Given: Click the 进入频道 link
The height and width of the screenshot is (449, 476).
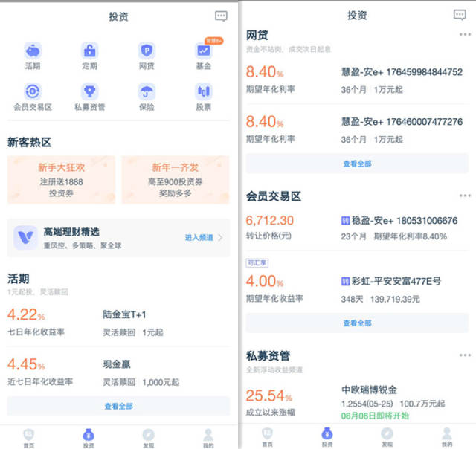Looking at the screenshot, I should (x=199, y=238).
